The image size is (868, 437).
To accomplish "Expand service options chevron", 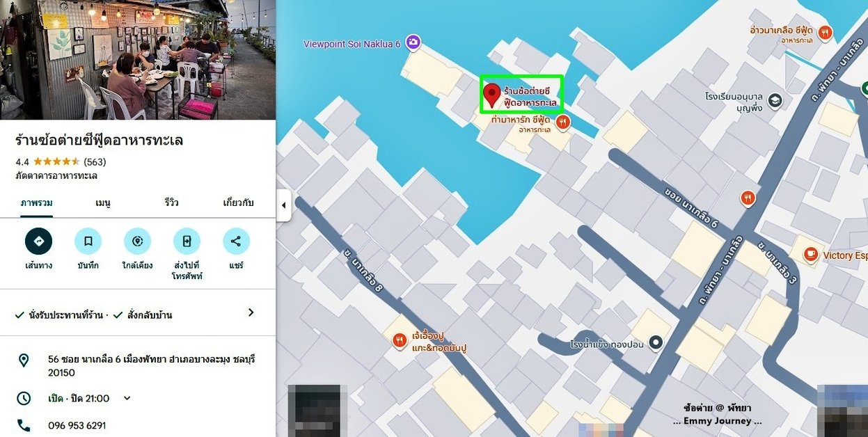I will tap(251, 313).
